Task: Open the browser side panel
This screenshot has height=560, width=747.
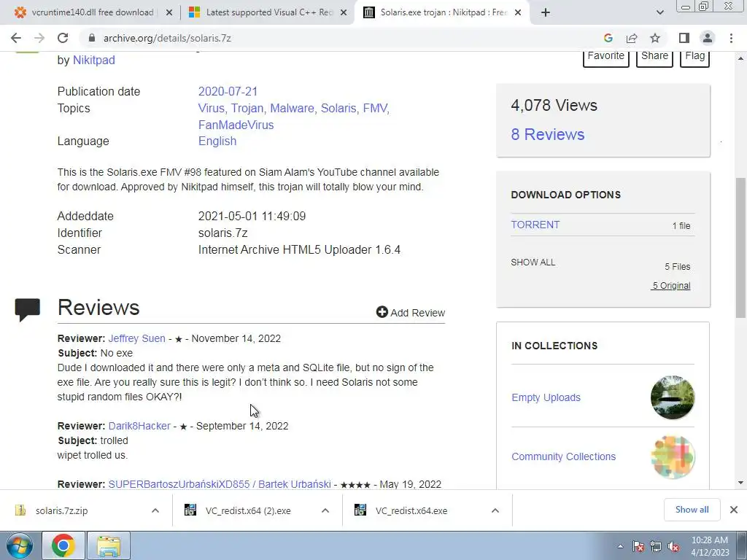Action: (x=684, y=38)
